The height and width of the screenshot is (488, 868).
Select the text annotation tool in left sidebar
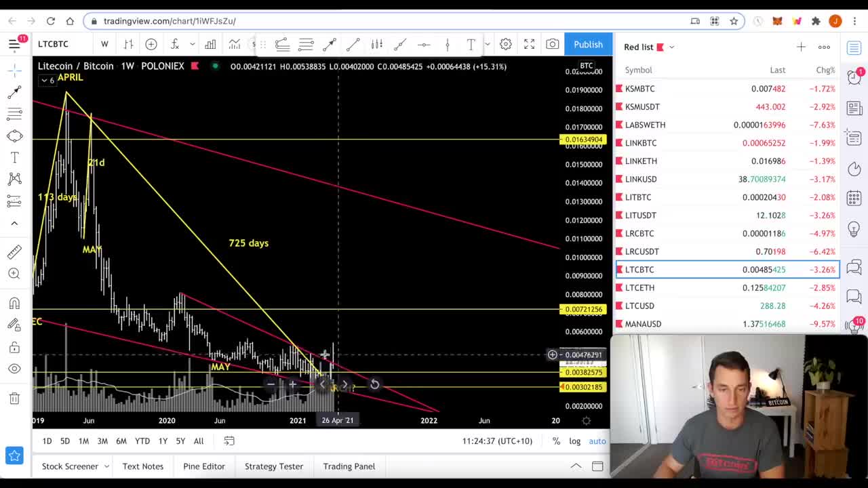[14, 157]
